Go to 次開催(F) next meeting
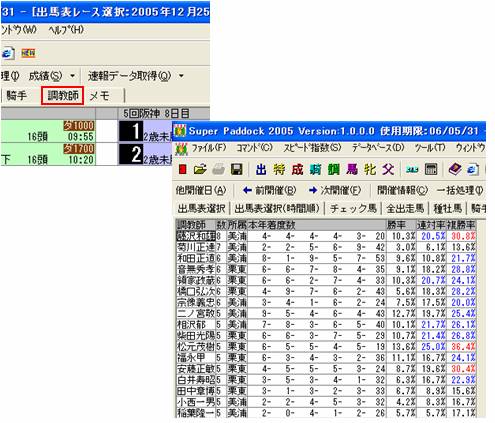495x423 pixels. pyautogui.click(x=335, y=190)
